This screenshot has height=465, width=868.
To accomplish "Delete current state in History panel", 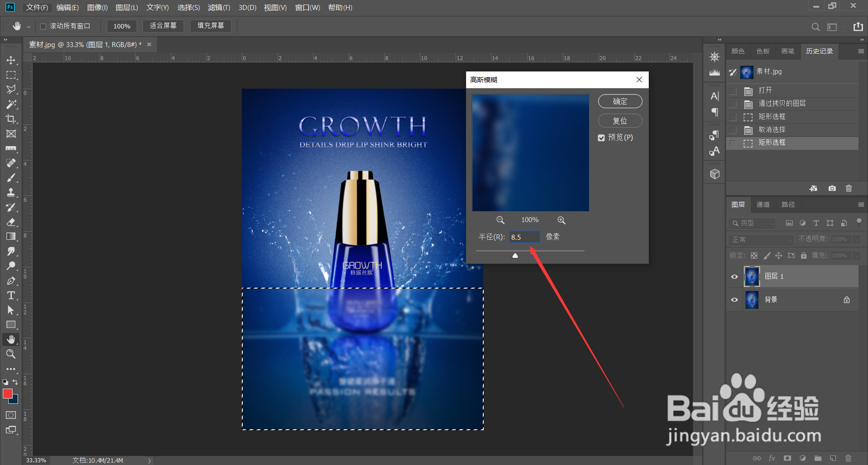I will (x=849, y=188).
